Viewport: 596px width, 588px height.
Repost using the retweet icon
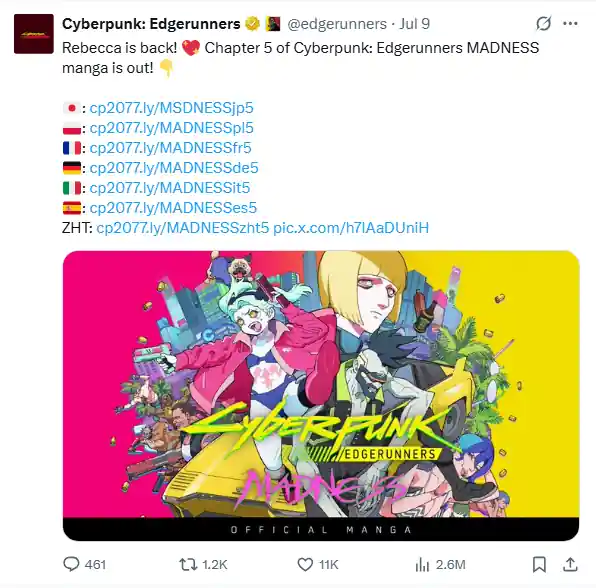[189, 564]
